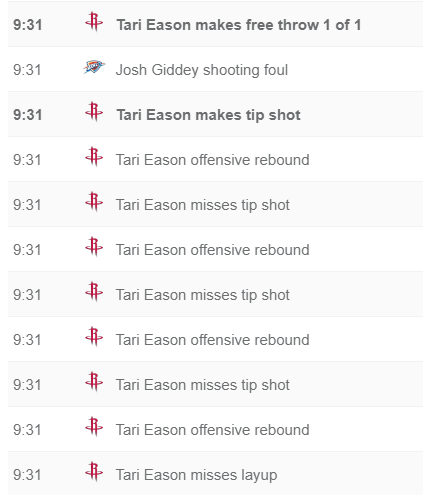This screenshot has width=423, height=495.
Task: Click 9:31 timestamp on Giddey foul row
Action: click(x=27, y=70)
